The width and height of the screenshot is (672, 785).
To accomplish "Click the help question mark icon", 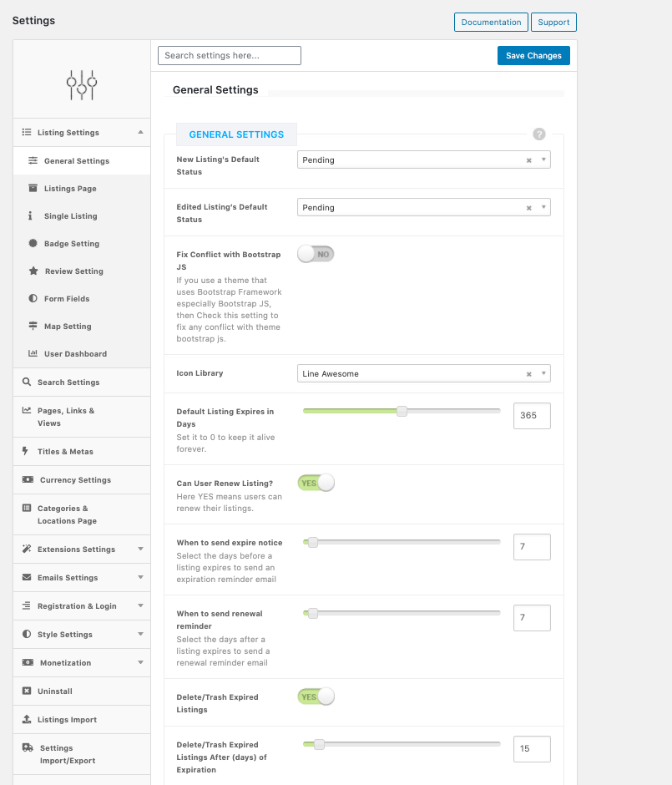I will click(x=539, y=134).
